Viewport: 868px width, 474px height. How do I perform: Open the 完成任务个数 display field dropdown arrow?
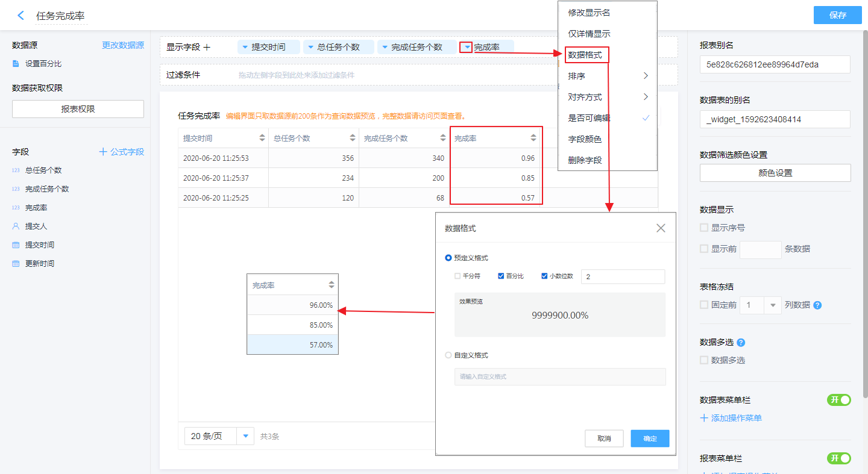point(384,47)
